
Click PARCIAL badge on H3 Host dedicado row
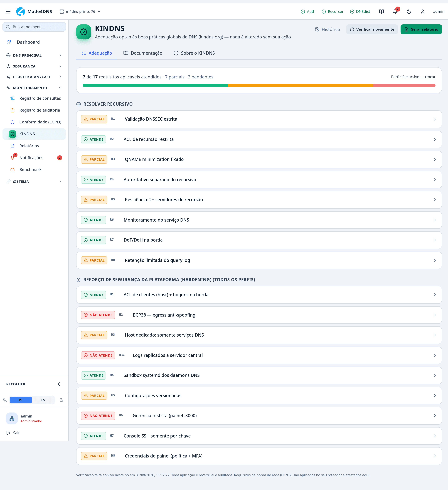[94, 335]
